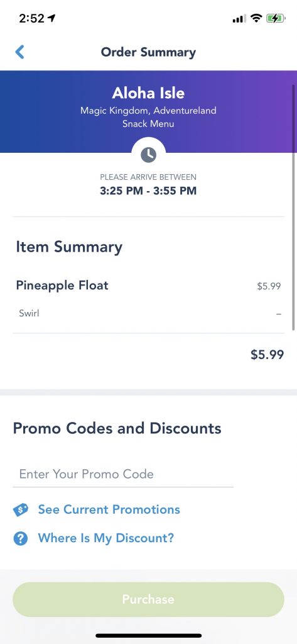Tap the Swirl flavor option row
The image size is (297, 644).
pos(148,314)
